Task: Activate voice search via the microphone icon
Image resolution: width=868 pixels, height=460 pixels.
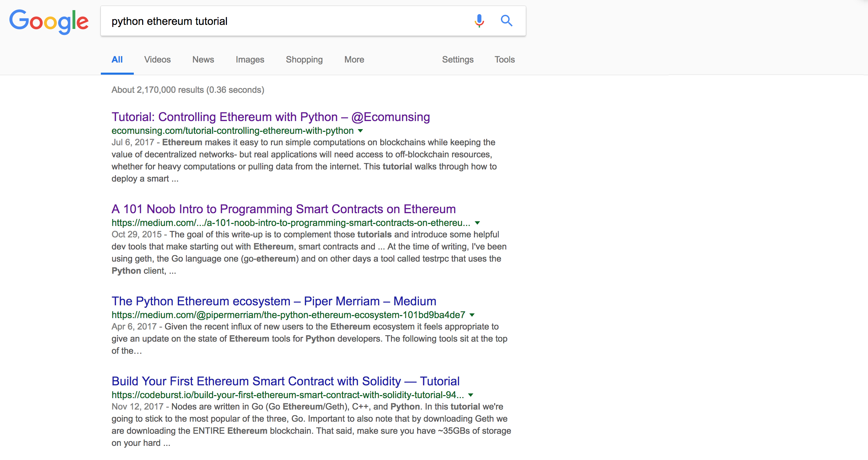Action: (x=478, y=21)
